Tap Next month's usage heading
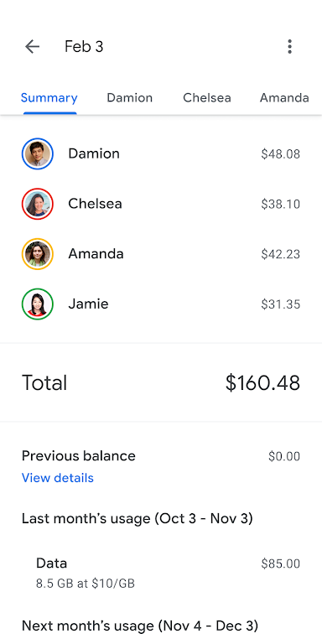This screenshot has width=322, height=644. tap(140, 626)
